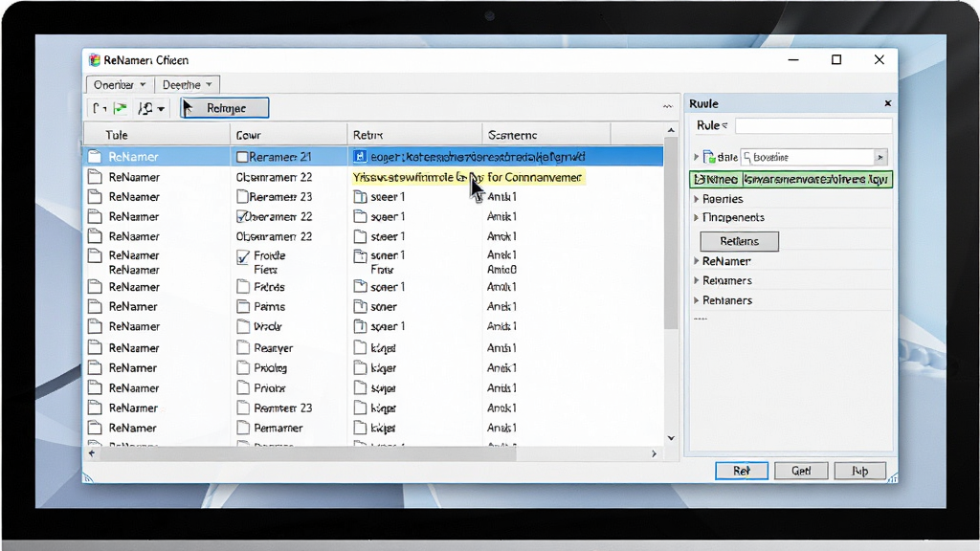The height and width of the screenshot is (551, 980).
Task: Click the Tule file icon in the Paims row
Action: [x=95, y=307]
